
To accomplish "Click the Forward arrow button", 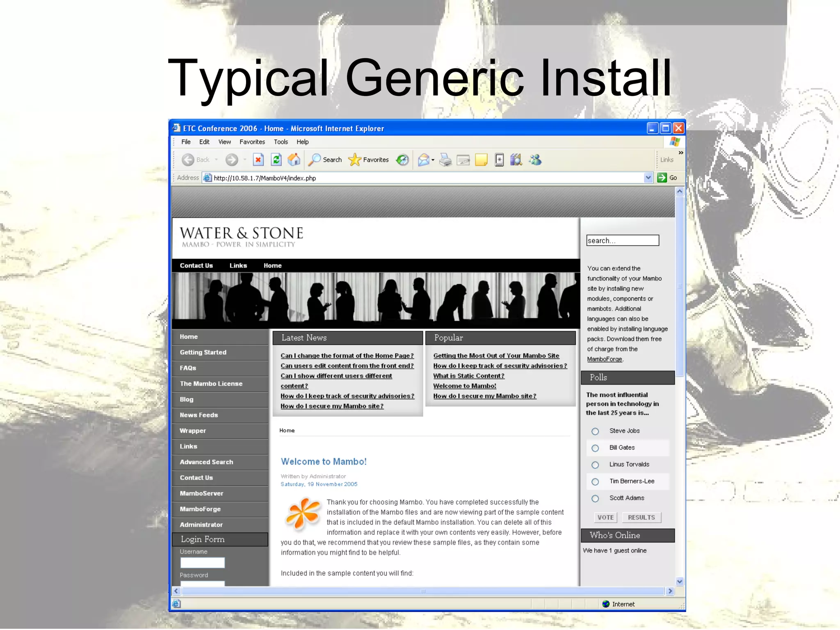I will pyautogui.click(x=232, y=160).
